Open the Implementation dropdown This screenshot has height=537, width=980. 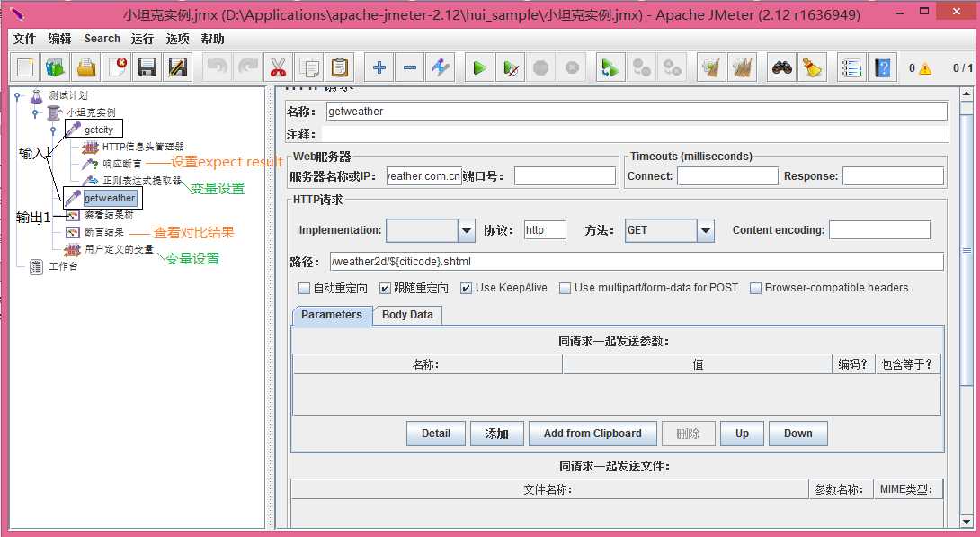[467, 230]
